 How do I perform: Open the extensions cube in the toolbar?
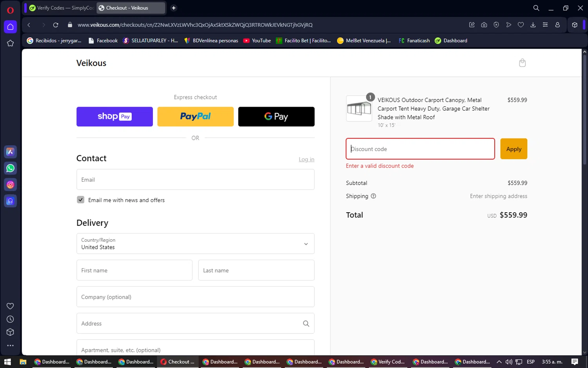tap(575, 25)
